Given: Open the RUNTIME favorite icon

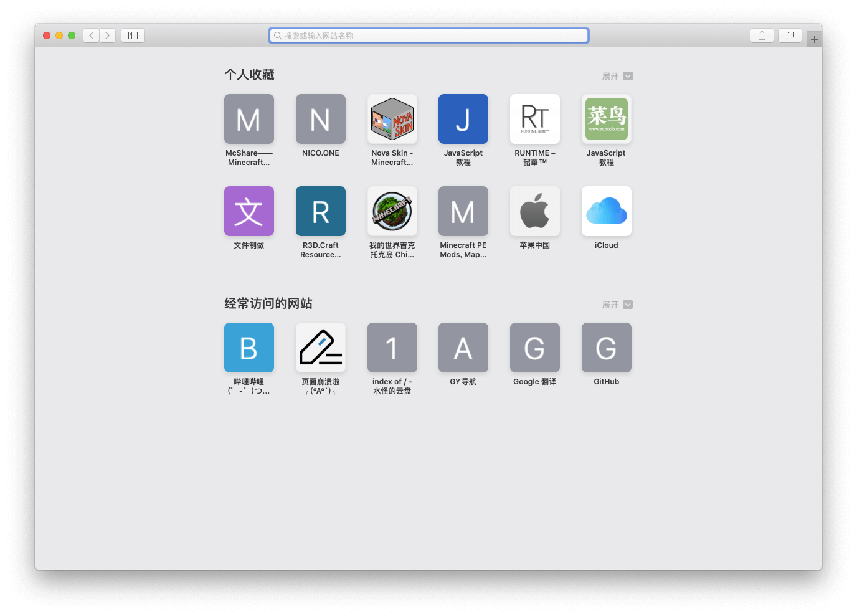Looking at the screenshot, I should point(534,120).
